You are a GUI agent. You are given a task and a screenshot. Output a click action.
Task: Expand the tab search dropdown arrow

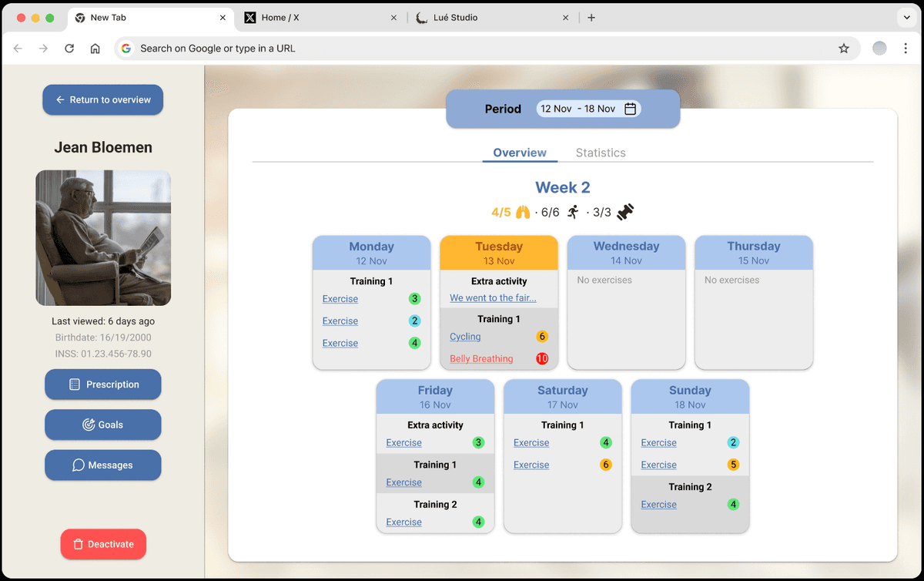(906, 18)
